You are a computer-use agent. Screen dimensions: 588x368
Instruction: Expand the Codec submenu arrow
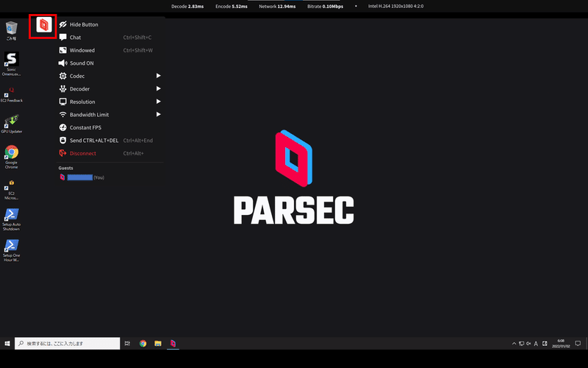pos(158,76)
